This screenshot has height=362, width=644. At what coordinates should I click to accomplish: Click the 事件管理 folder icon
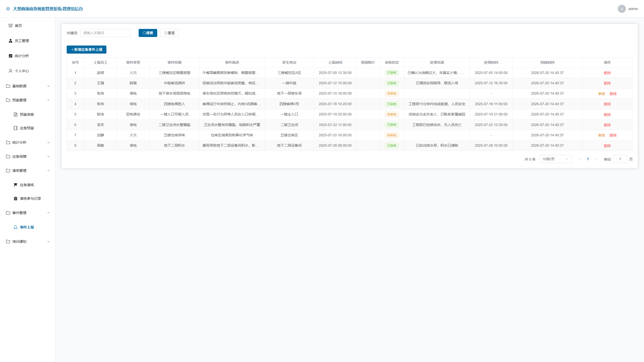tap(8, 213)
